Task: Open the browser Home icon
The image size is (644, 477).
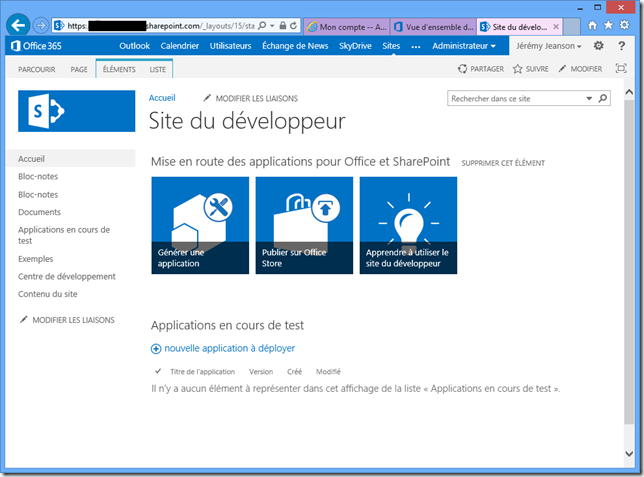Action: click(592, 25)
